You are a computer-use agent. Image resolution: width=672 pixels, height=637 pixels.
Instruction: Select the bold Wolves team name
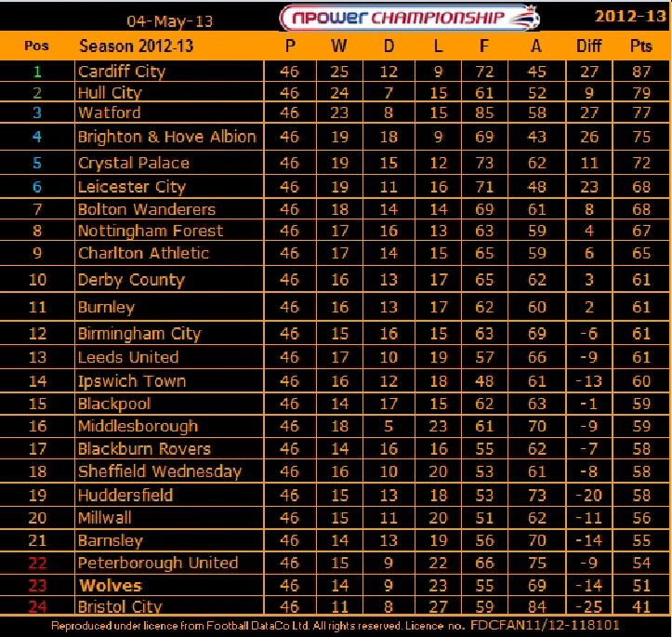point(111,586)
